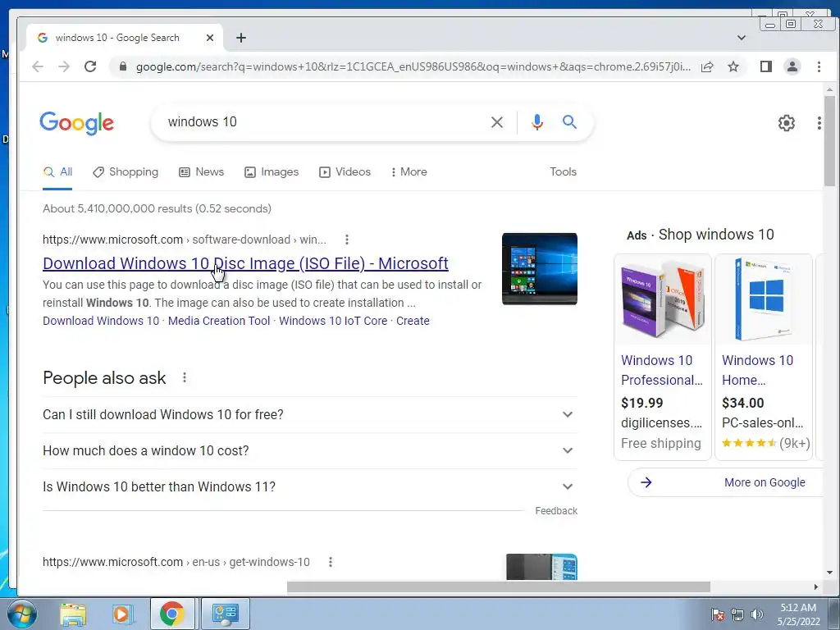Click the Windows 10 Home box product image
The image size is (840, 630).
[764, 299]
